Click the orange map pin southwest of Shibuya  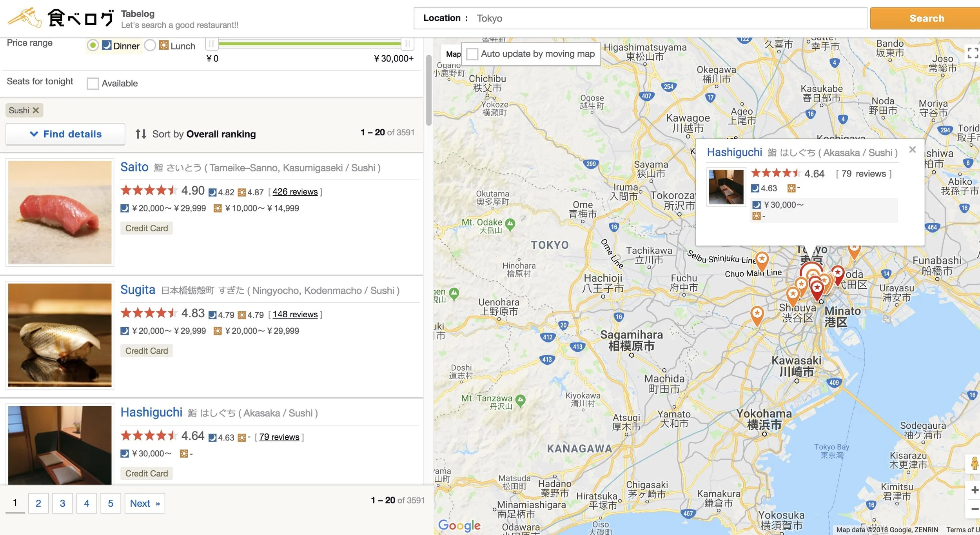[757, 315]
